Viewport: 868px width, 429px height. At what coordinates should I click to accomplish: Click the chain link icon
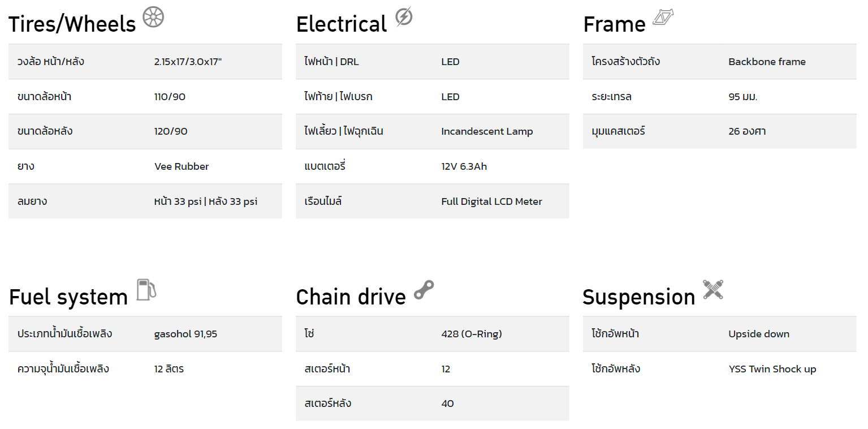[424, 290]
